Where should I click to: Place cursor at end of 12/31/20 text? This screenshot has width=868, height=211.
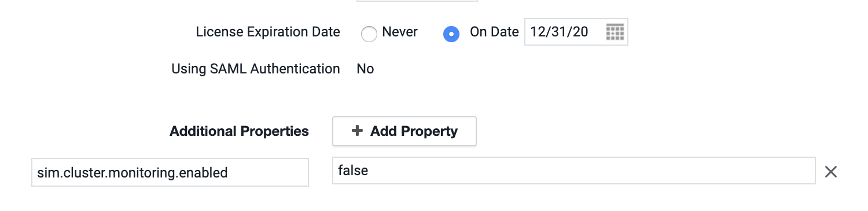[x=590, y=32]
